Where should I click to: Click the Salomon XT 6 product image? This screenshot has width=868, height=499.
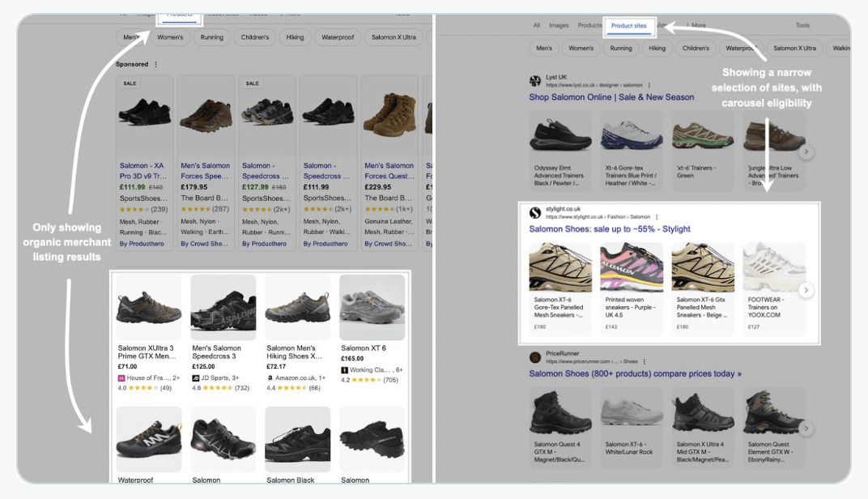pos(372,307)
